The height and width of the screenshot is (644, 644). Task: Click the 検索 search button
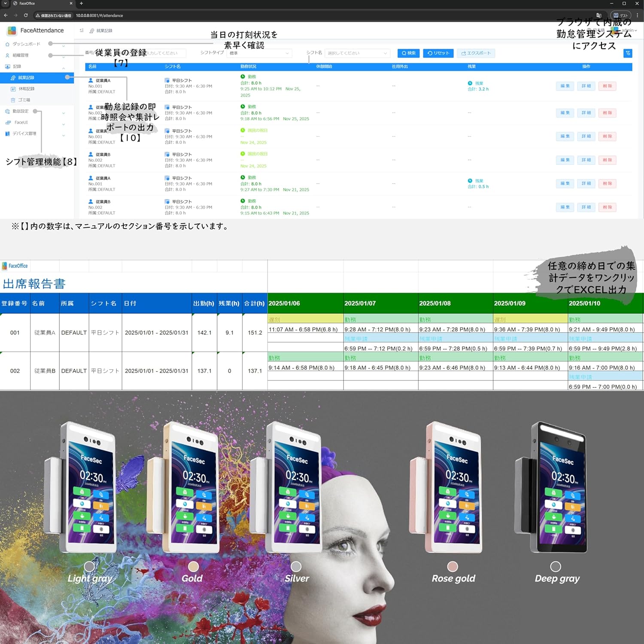pos(408,53)
